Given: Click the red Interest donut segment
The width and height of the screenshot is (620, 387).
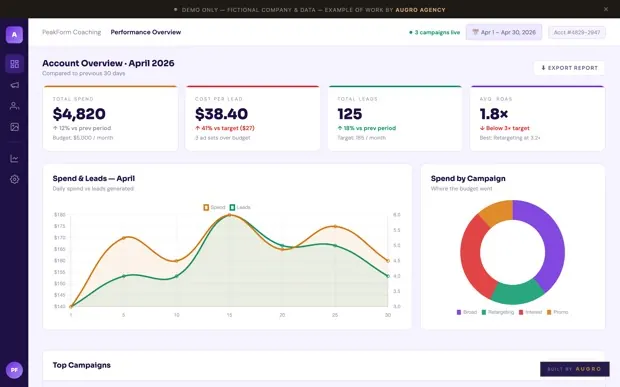Looking at the screenshot, I should pyautogui.click(x=472, y=257).
